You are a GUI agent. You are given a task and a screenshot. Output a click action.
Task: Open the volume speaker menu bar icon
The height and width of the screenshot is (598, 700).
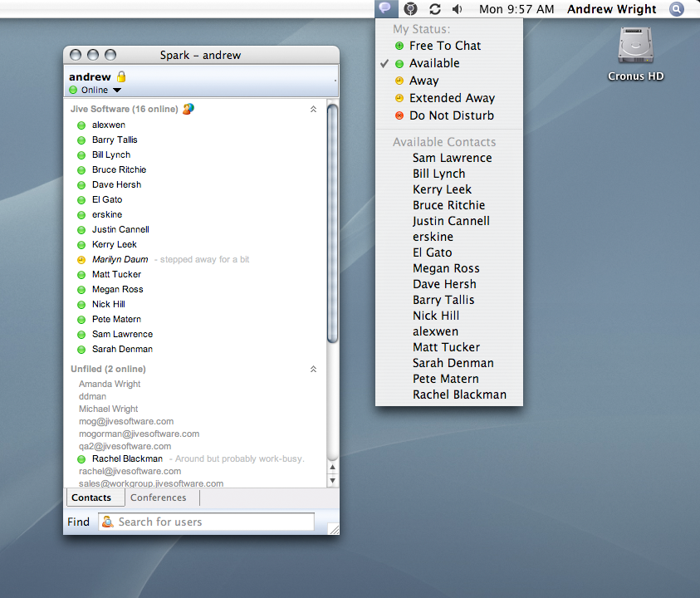pos(458,9)
